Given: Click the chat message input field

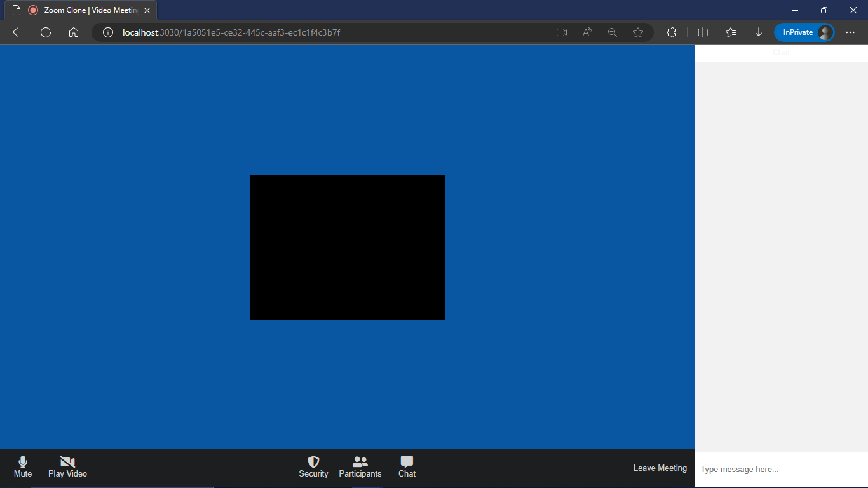Looking at the screenshot, I should [763, 469].
